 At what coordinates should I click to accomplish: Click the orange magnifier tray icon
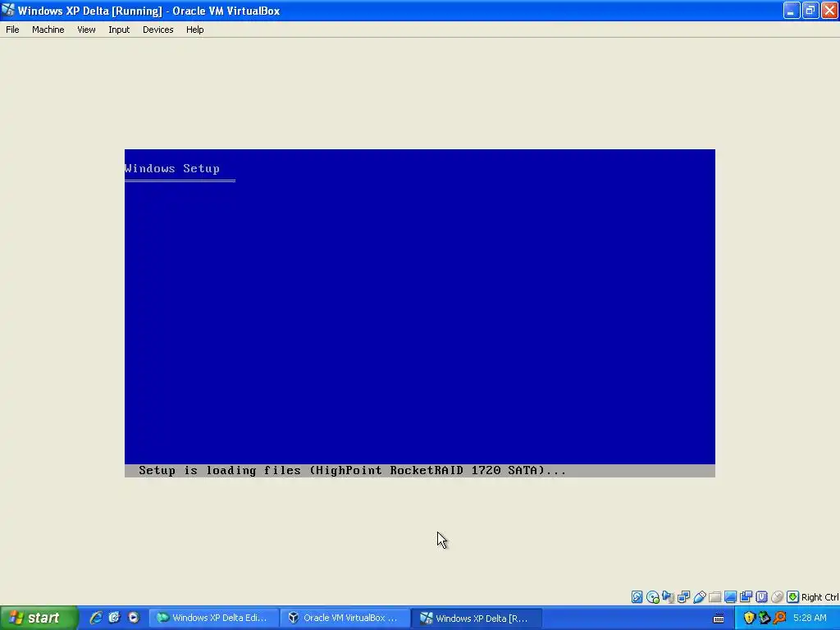click(x=779, y=618)
